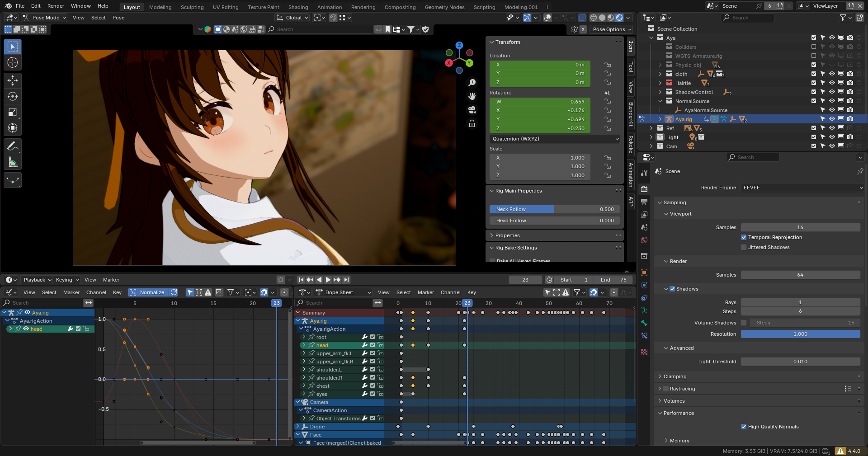Jump to the start frame
The height and width of the screenshot is (456, 868).
click(301, 280)
